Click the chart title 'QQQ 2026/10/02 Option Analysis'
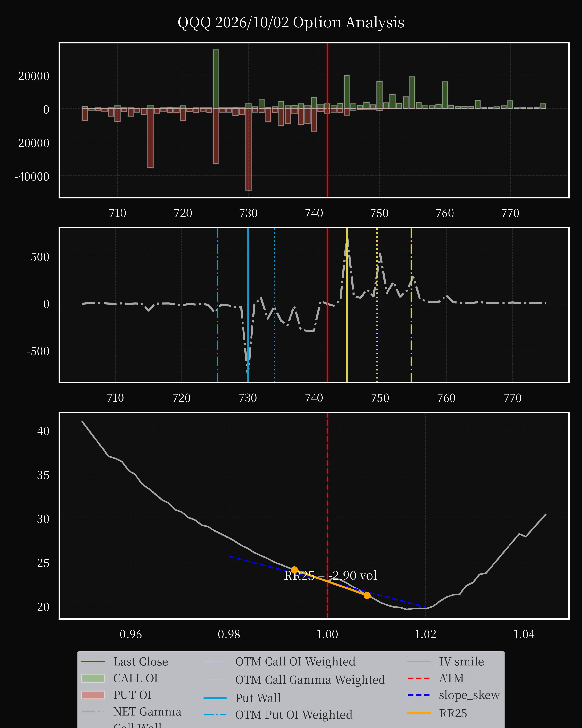 [x=291, y=23]
